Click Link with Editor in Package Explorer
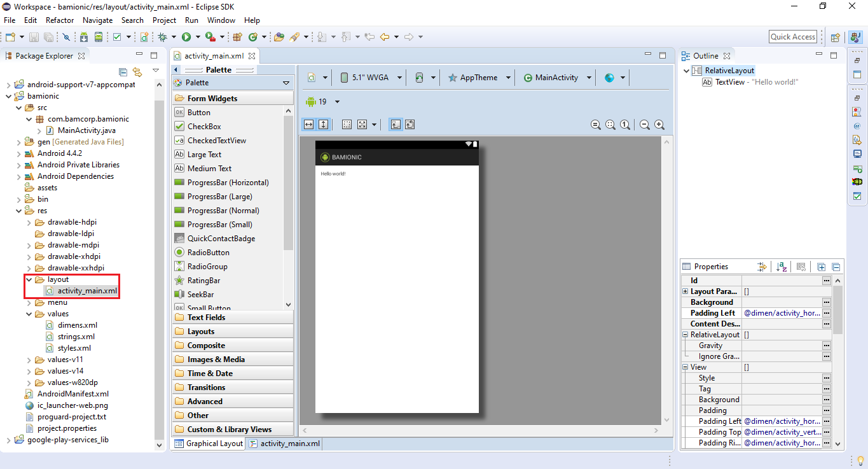868x469 pixels. [137, 72]
